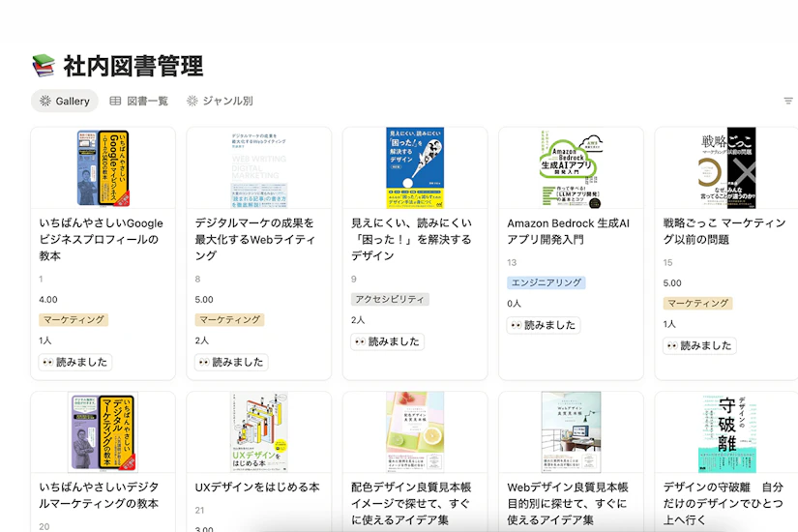Open the デジタルマーケティングの教本 cover thumbnail
The width and height of the screenshot is (798, 532).
pyautogui.click(x=103, y=431)
